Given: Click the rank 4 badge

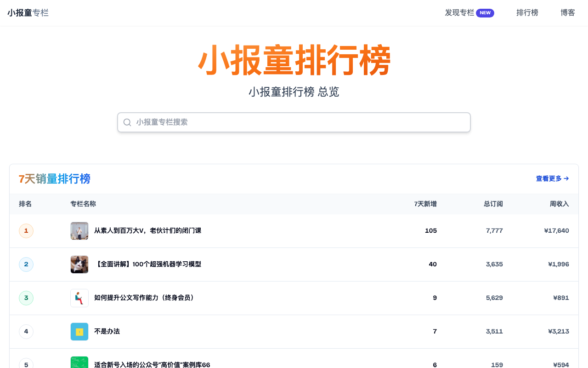Looking at the screenshot, I should (26, 332).
